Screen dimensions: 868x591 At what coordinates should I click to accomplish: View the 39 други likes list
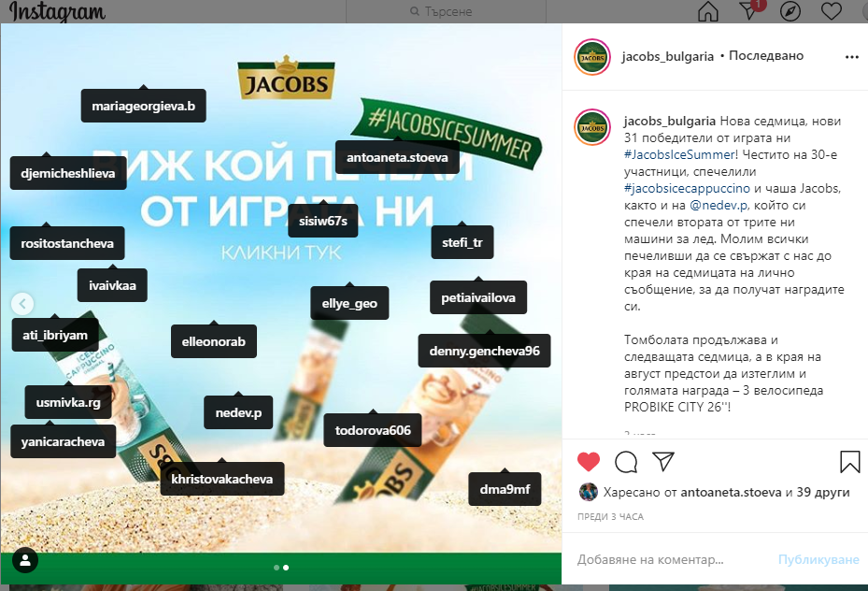[822, 493]
